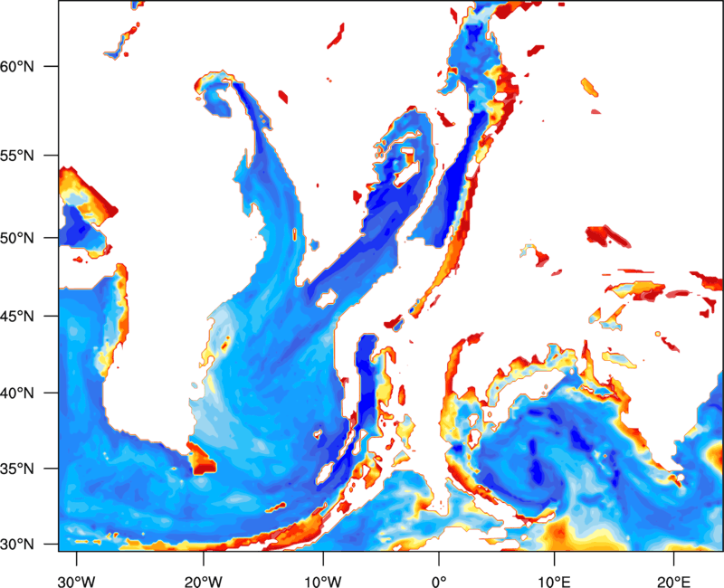Click the 30°W longitude label
Screen dimensions: 724x588
tap(76, 582)
